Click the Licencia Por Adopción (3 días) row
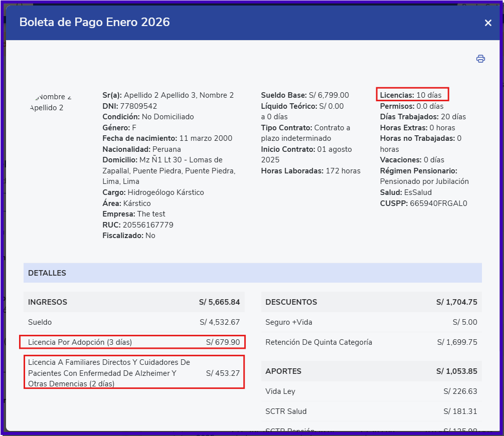 pos(133,342)
